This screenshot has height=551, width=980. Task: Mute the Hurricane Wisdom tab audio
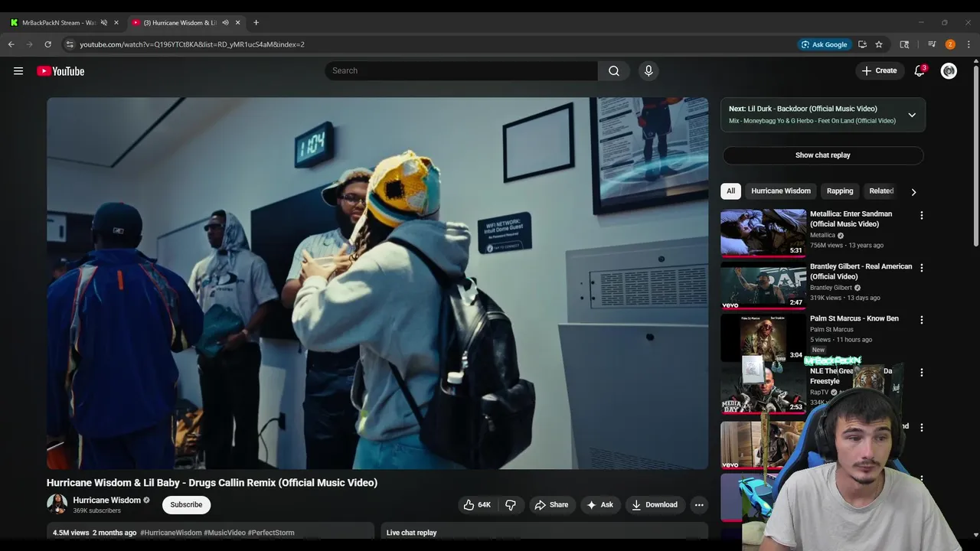[225, 22]
